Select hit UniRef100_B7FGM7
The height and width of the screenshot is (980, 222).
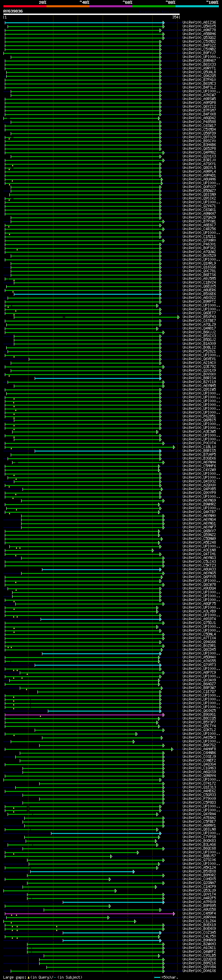[199, 110]
